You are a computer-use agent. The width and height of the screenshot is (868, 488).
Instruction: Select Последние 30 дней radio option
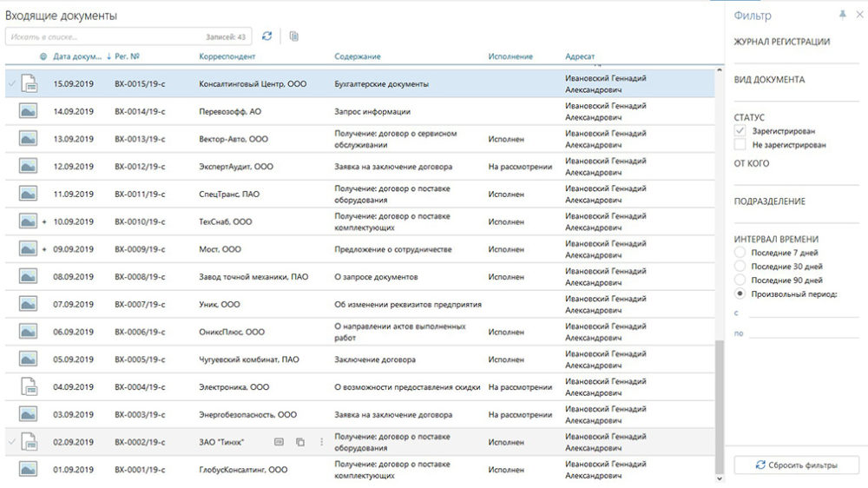pos(740,266)
